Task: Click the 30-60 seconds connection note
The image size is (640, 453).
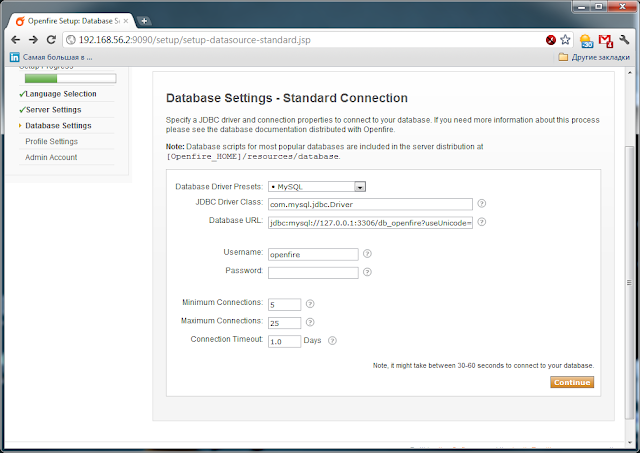Action: [x=483, y=366]
